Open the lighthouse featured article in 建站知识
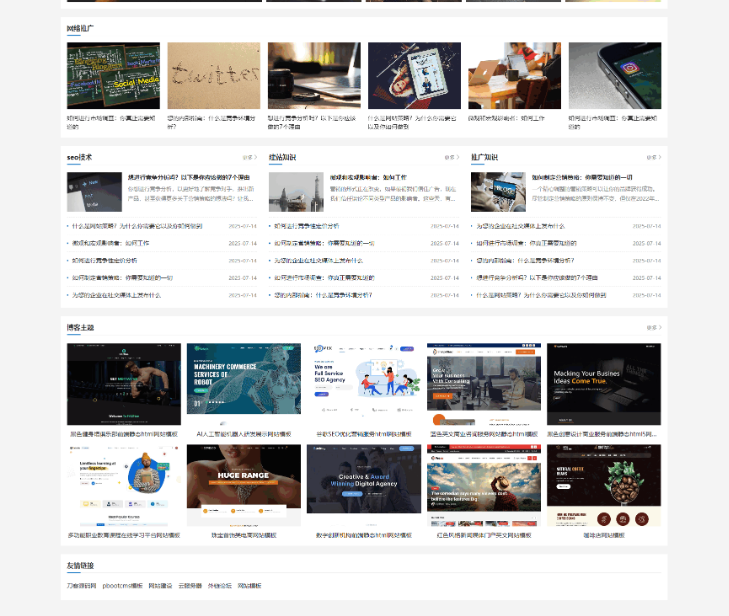Screen dimensions: 729x616 click(296, 191)
